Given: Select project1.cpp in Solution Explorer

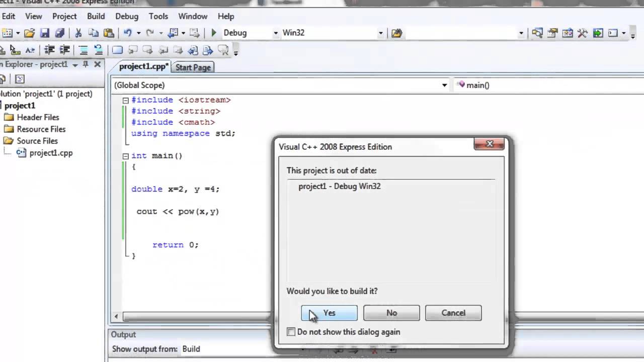Looking at the screenshot, I should (51, 153).
